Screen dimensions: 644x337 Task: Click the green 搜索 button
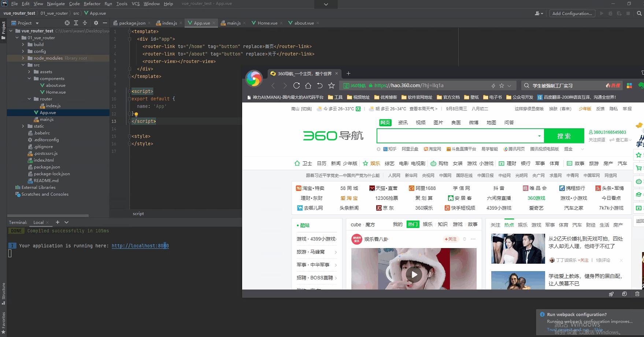click(564, 136)
